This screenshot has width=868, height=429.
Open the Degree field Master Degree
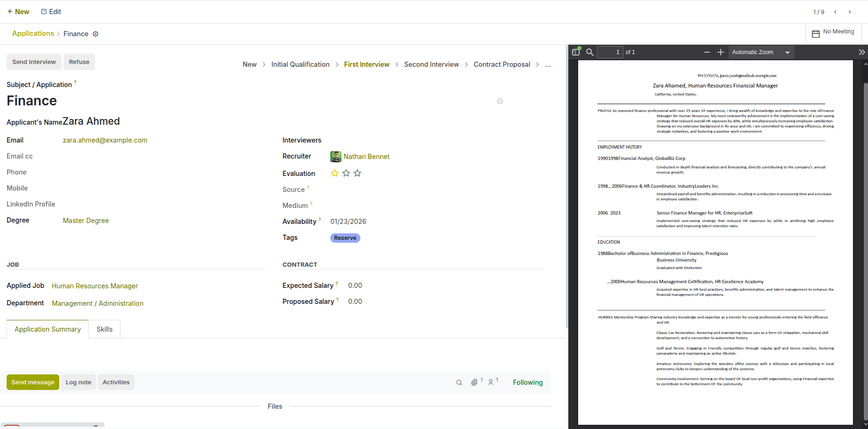(86, 221)
